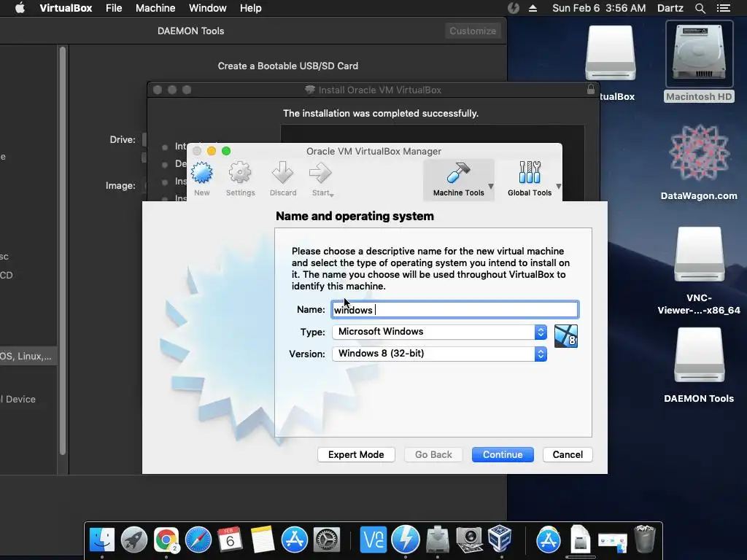
Task: Click the Continue button
Action: pos(503,455)
